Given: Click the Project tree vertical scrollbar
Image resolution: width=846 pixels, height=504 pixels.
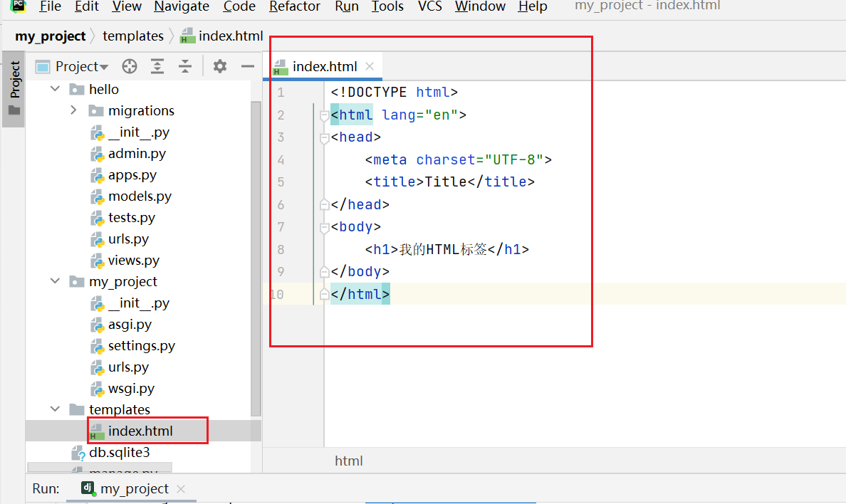Looking at the screenshot, I should coord(256,259).
